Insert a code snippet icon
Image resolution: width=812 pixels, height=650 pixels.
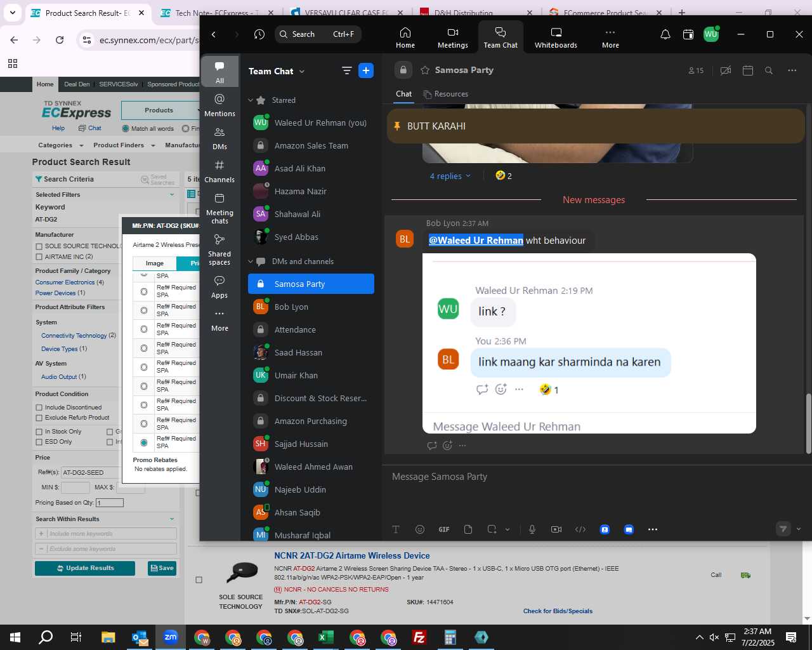580,529
